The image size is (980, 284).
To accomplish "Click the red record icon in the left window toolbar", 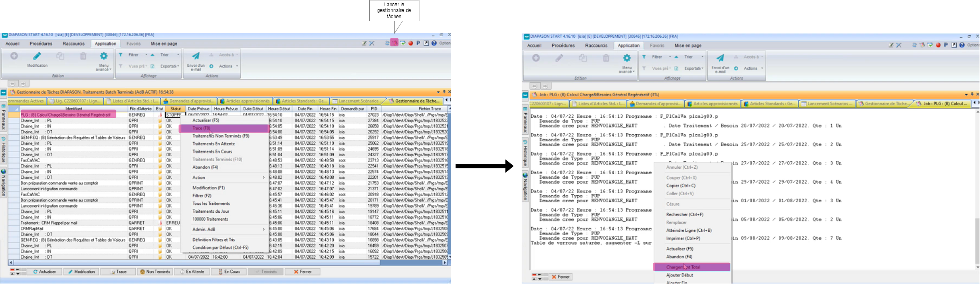I will [411, 43].
